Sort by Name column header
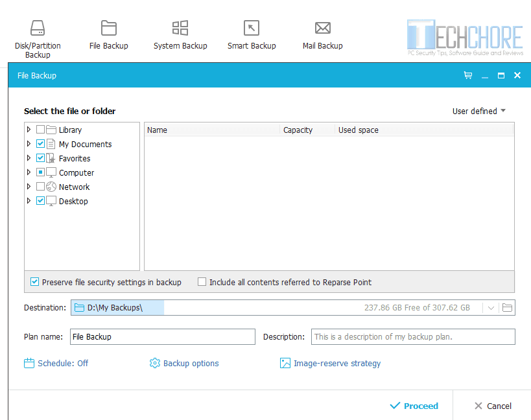 pyautogui.click(x=212, y=130)
